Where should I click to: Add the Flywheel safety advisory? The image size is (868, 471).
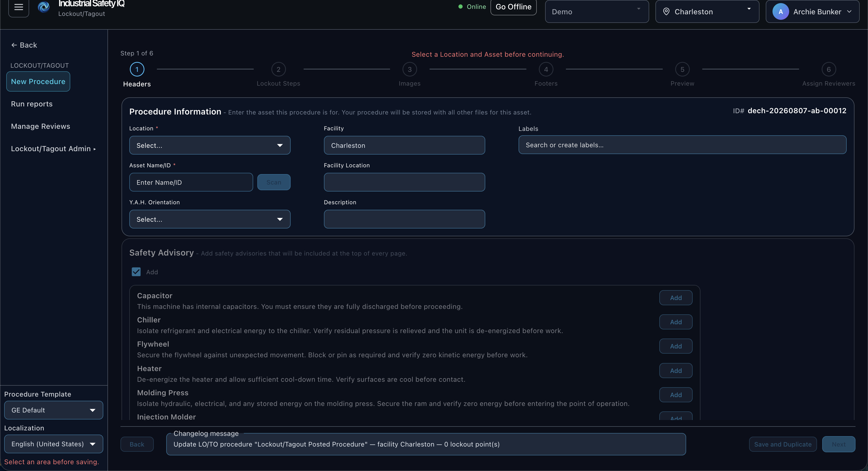point(676,346)
